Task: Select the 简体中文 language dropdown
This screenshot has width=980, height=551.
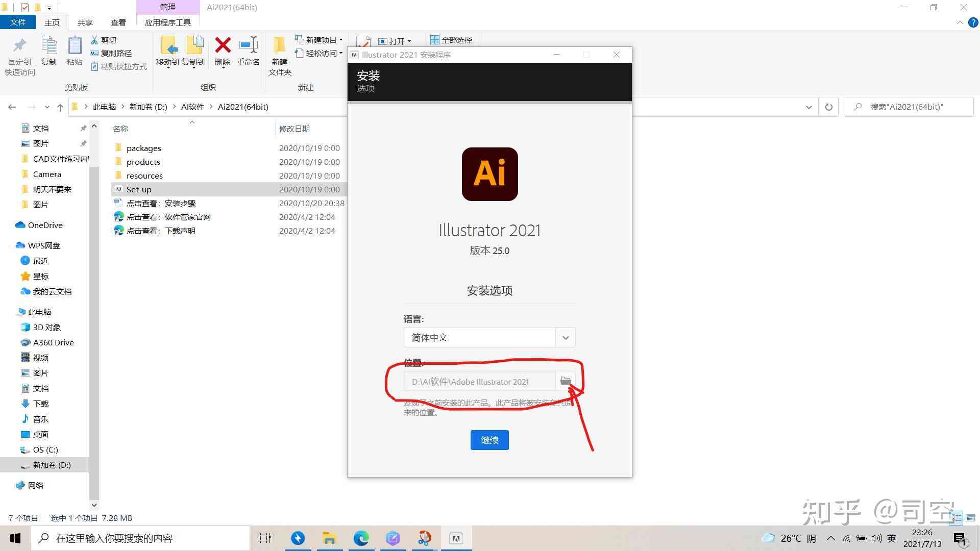Action: click(x=490, y=337)
